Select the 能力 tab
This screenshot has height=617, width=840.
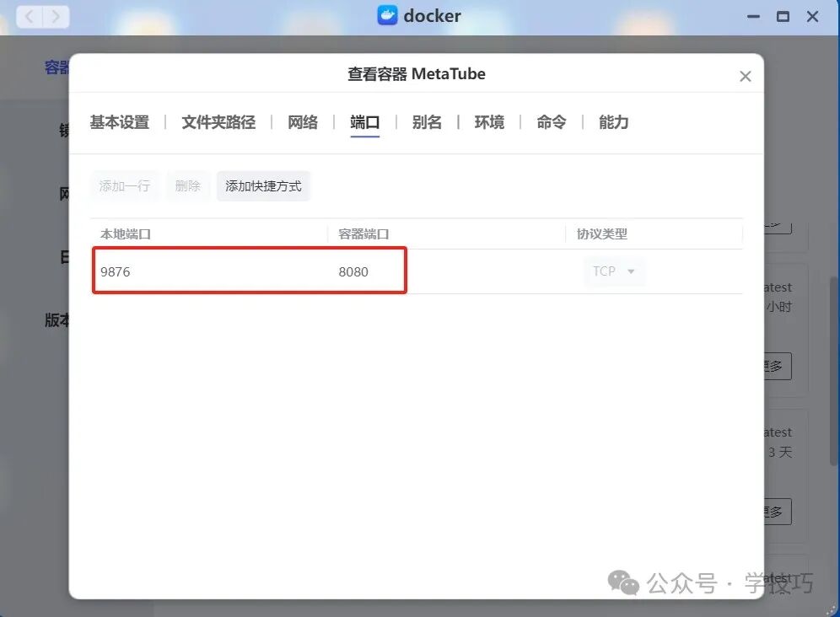[613, 122]
